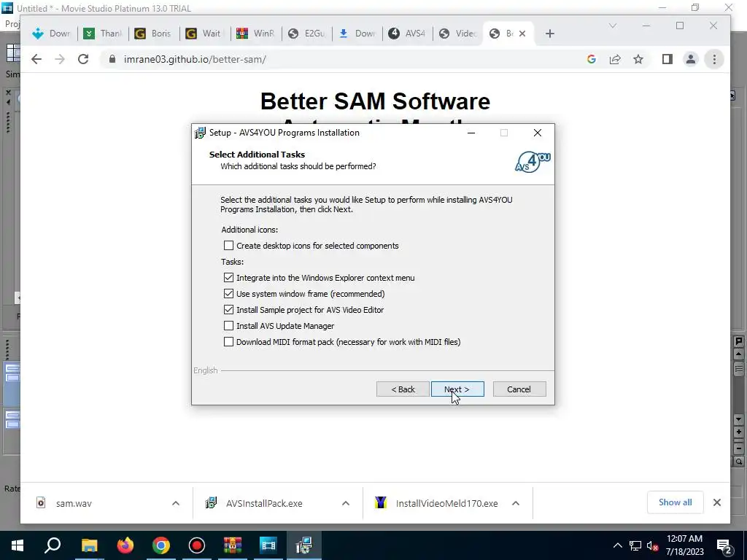Screen dimensions: 747x560
Task: Click the network icon in system tray
Action: (x=635, y=545)
